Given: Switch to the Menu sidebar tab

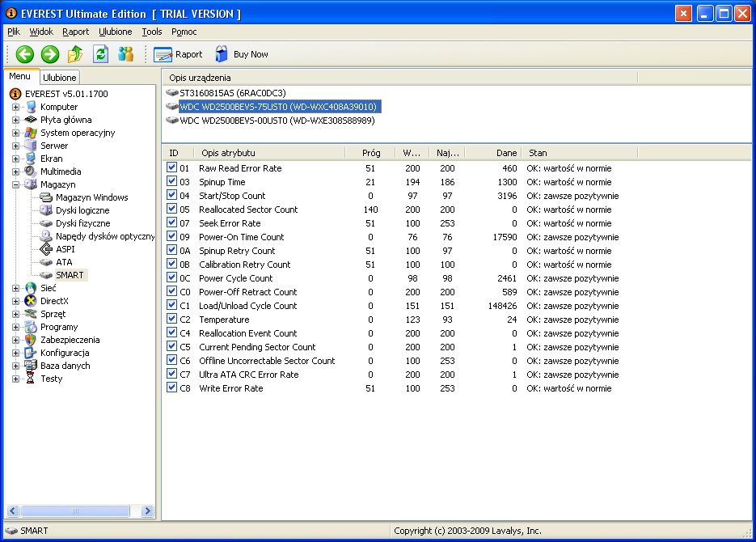Looking at the screenshot, I should click(x=19, y=76).
